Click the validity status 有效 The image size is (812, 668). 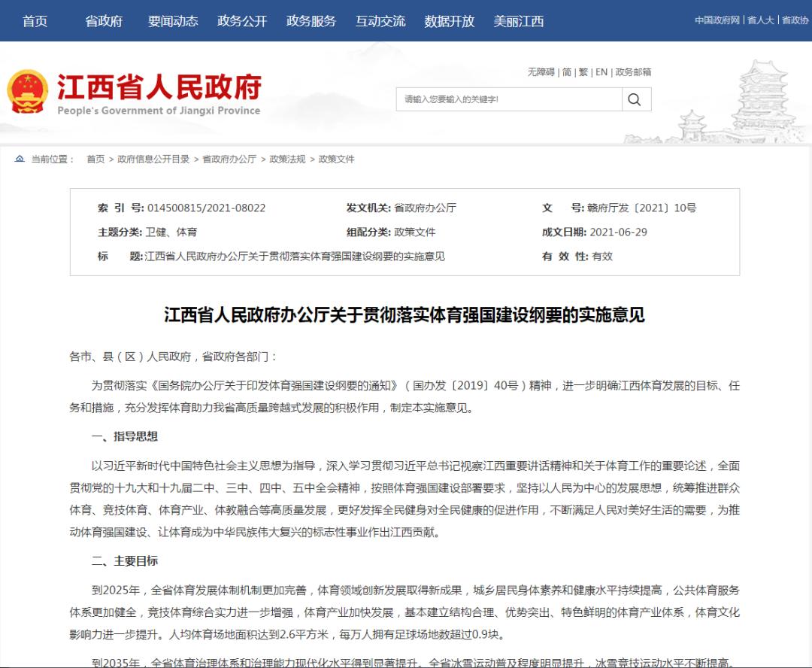click(x=601, y=257)
